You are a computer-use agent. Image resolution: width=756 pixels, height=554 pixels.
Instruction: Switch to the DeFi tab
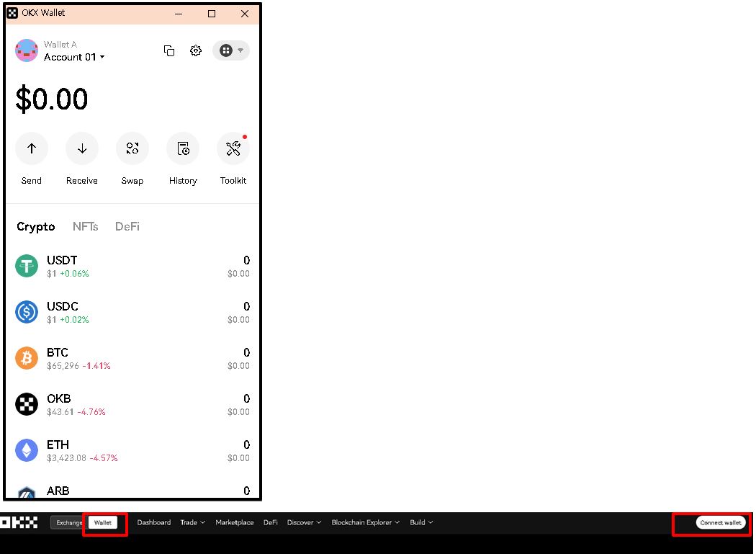[x=127, y=226]
